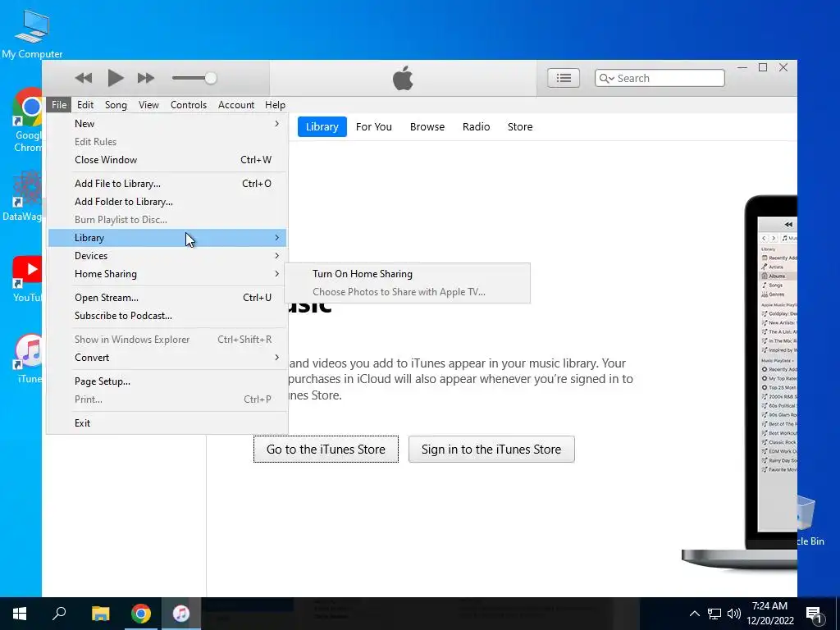Open the DataWag desktop shortcut
The width and height of the screenshot is (840, 630).
(22, 195)
